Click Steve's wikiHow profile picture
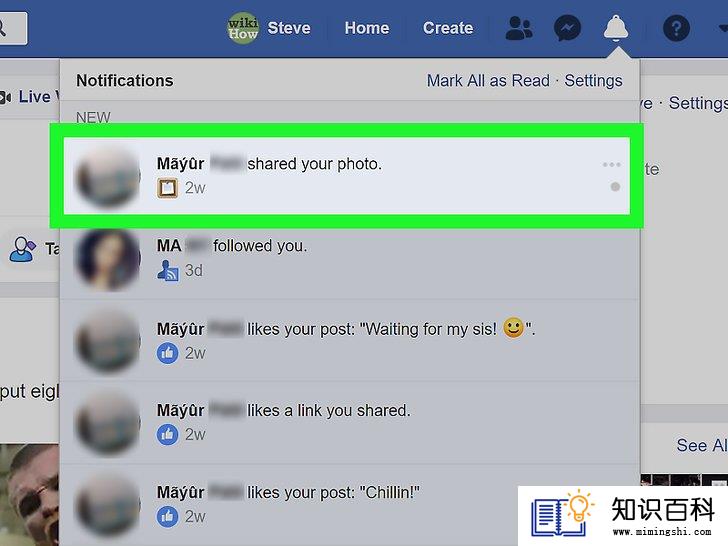The width and height of the screenshot is (728, 546). click(243, 28)
